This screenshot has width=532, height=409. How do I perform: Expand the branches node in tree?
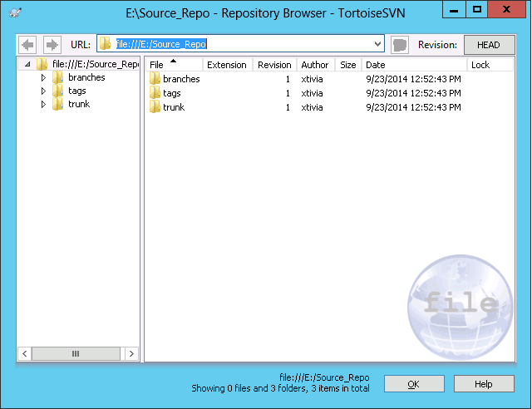point(44,78)
